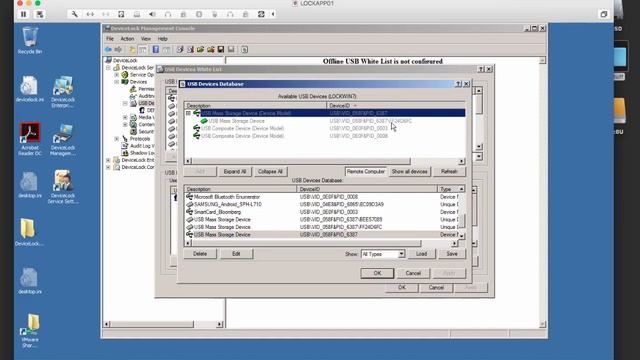
Task: Collapse USB Devices White List tree node
Action: pos(125,103)
